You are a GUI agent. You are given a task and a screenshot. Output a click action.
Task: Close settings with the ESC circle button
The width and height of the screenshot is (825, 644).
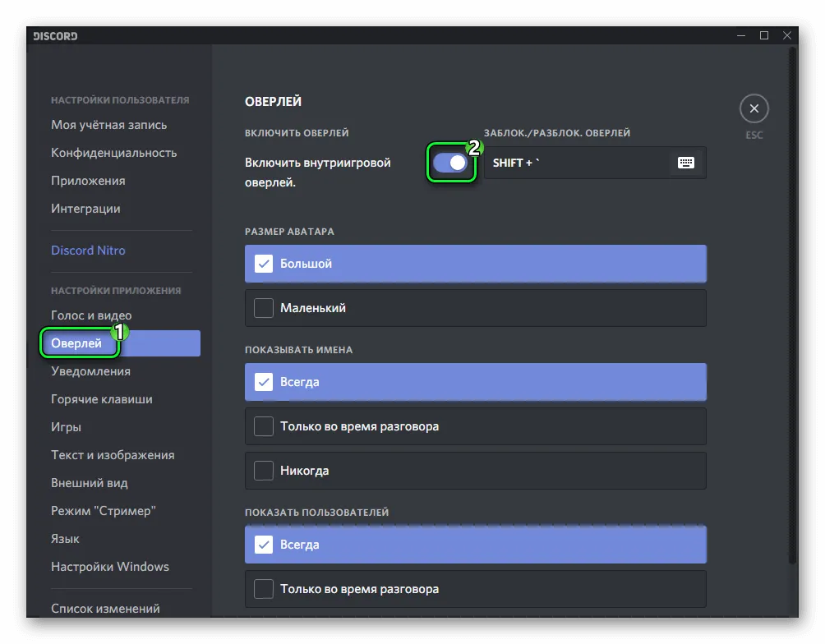(754, 108)
